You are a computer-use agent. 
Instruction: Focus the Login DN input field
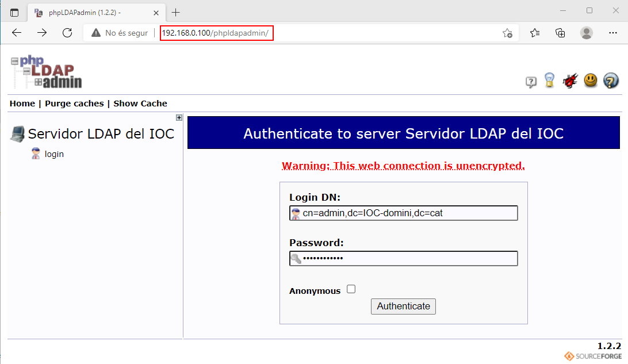click(x=408, y=213)
